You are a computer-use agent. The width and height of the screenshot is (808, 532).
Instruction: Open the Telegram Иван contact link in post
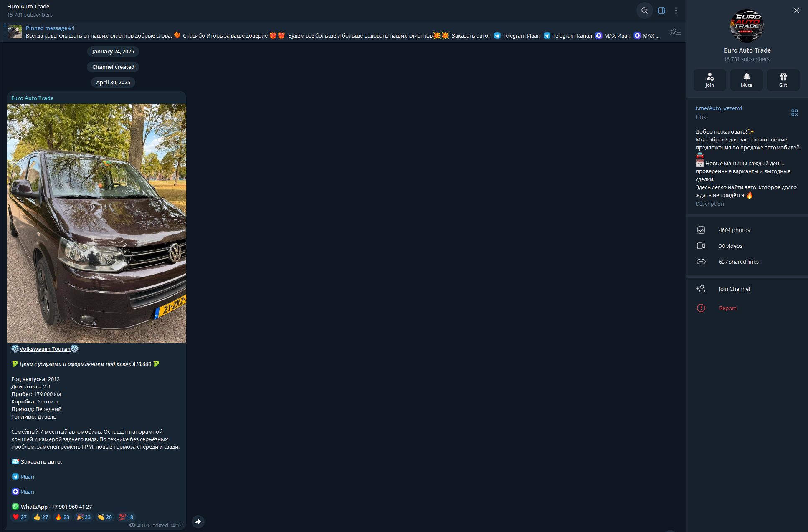tap(28, 477)
